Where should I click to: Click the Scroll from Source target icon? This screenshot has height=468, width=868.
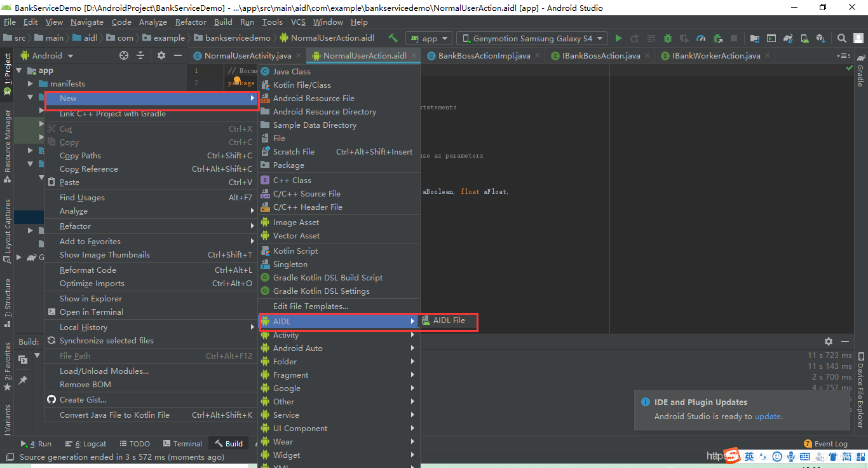(x=124, y=55)
